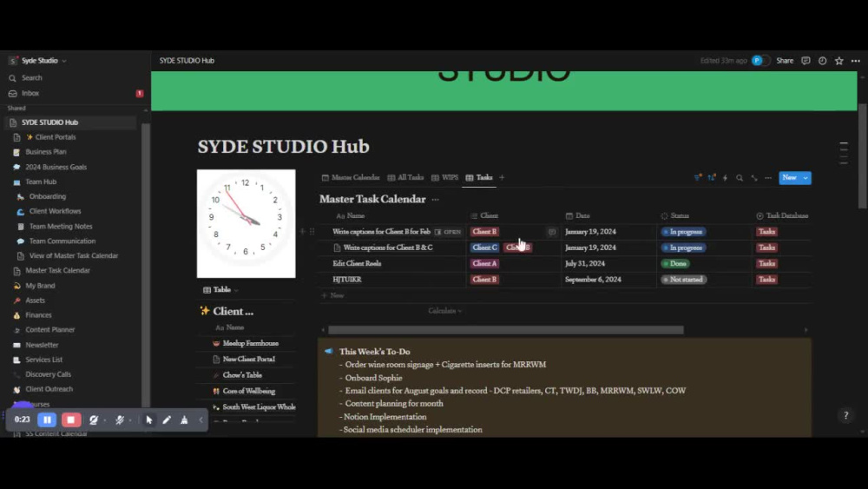Open the page comments icon
Viewport: 868px width, 489px height.
tap(806, 60)
